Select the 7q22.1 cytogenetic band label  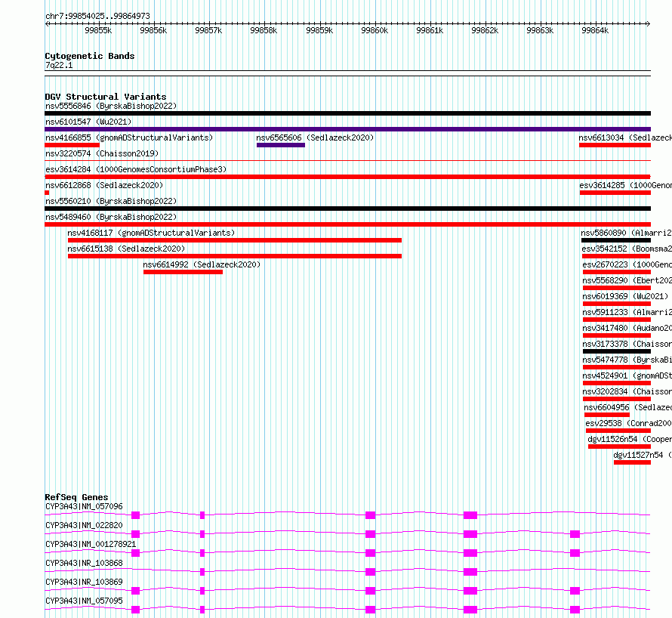click(59, 66)
